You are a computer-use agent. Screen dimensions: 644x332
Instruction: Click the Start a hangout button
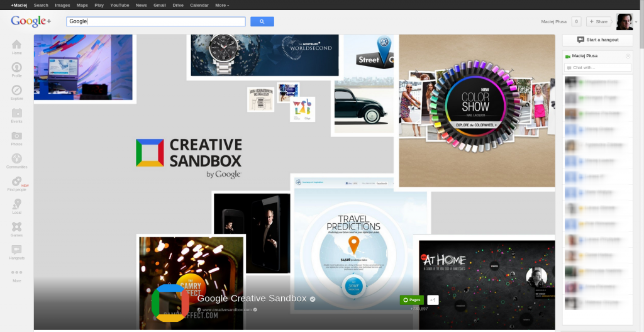597,40
